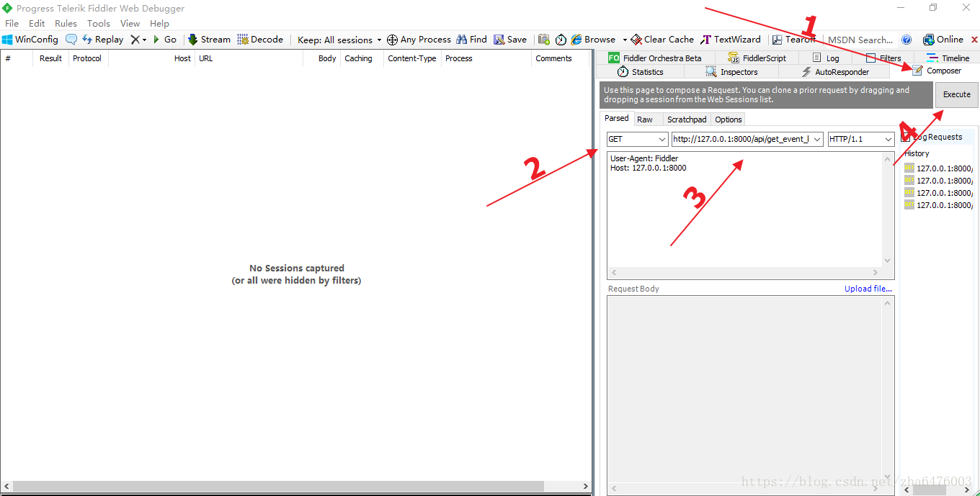Screen dimensions: 980x496
Task: Select first history entry 127.0.0.1:8000
Action: click(938, 168)
